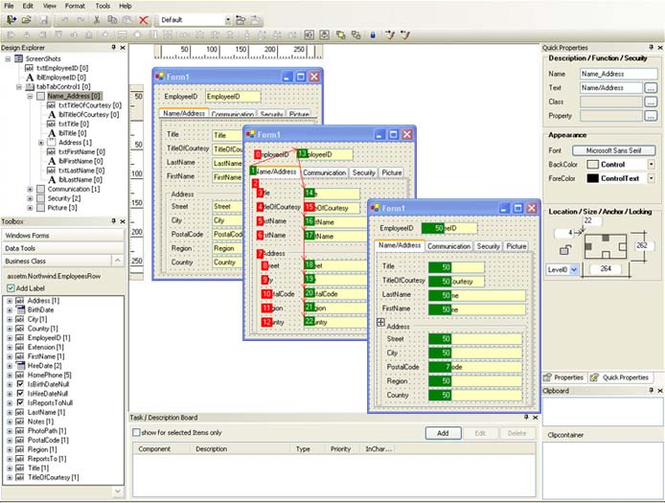
Task: Click the blue lock icon in second toolbar
Action: tap(372, 35)
